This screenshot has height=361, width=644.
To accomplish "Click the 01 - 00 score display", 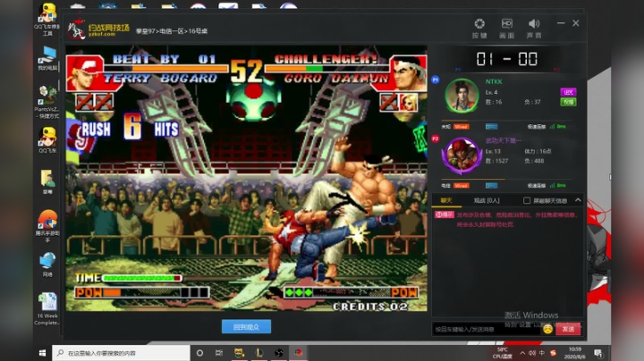I will coord(507,59).
